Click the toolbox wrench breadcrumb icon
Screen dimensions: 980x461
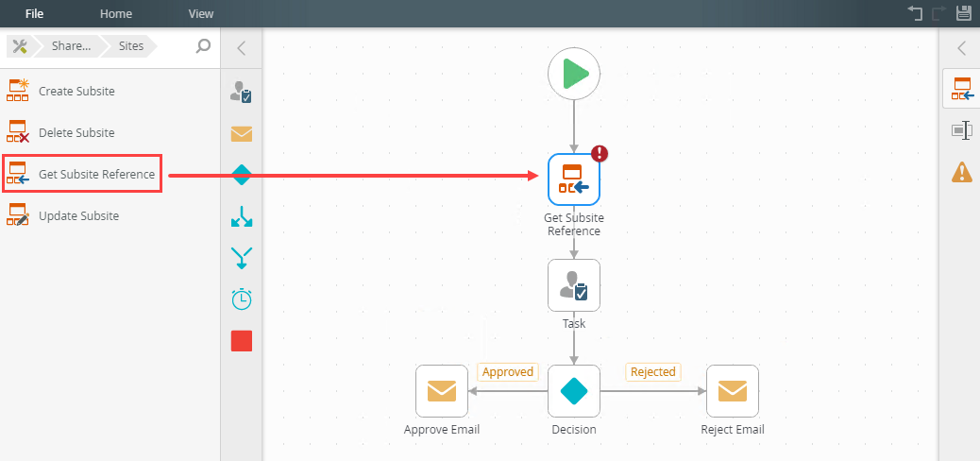(x=20, y=46)
